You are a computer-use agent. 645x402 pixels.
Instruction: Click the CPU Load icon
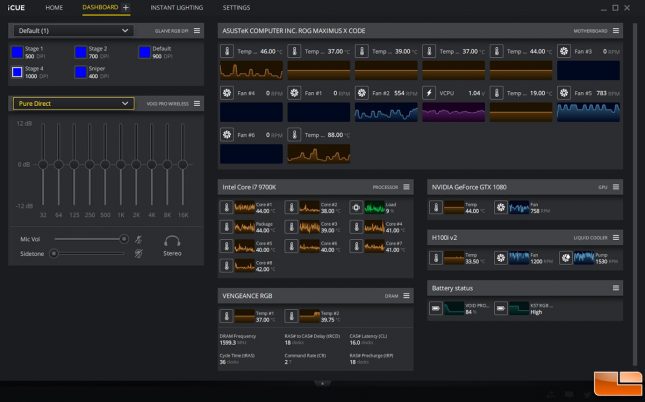point(356,207)
